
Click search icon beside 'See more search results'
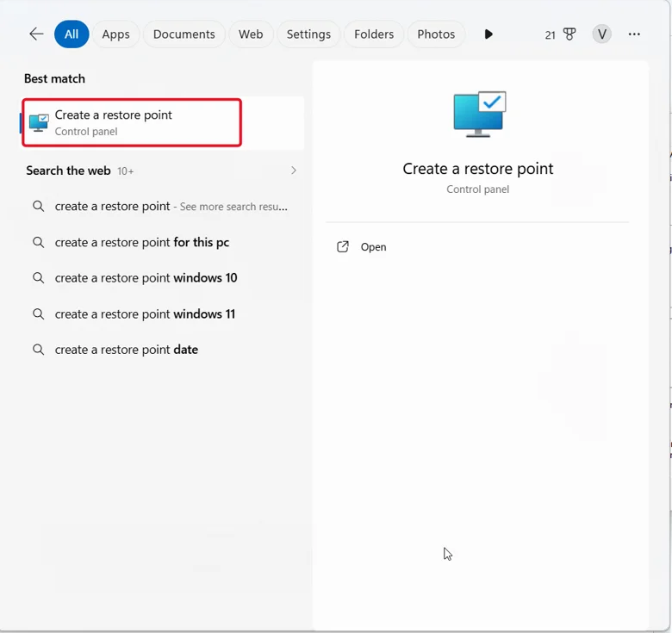tap(39, 207)
